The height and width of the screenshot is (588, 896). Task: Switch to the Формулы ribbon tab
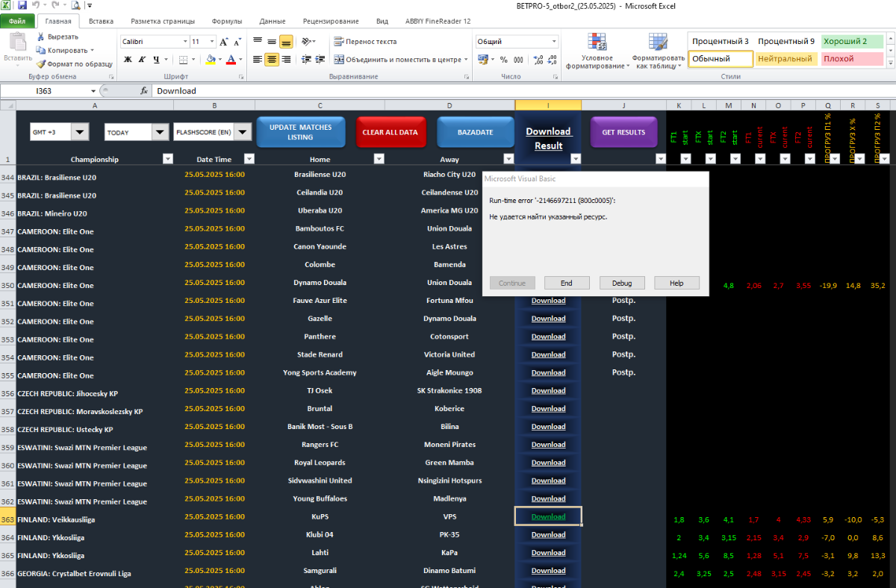click(226, 22)
